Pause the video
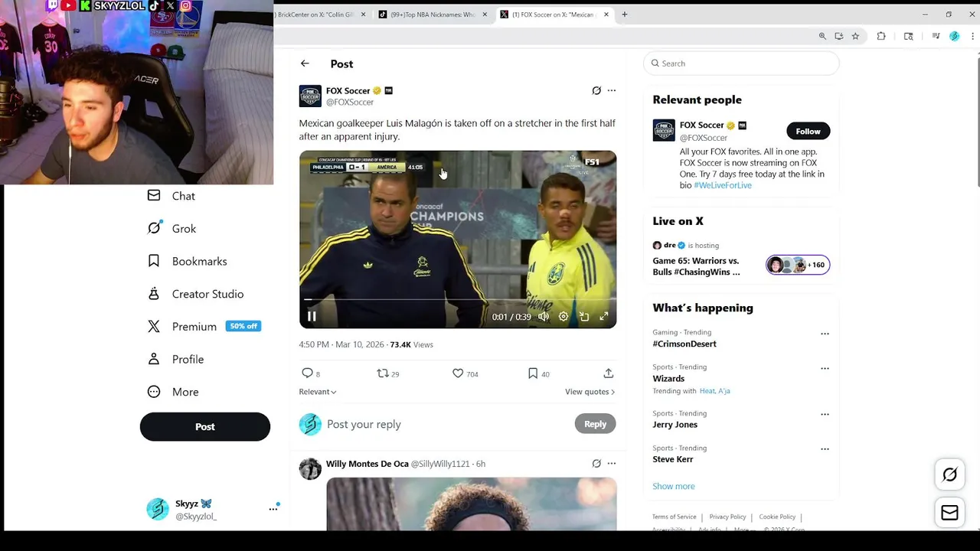 pyautogui.click(x=312, y=316)
